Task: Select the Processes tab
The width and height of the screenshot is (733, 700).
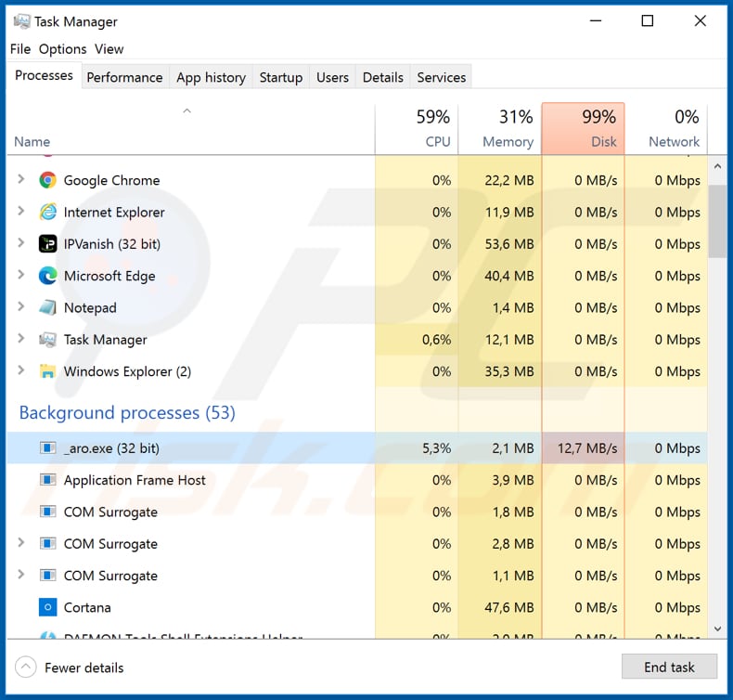Action: [x=44, y=75]
